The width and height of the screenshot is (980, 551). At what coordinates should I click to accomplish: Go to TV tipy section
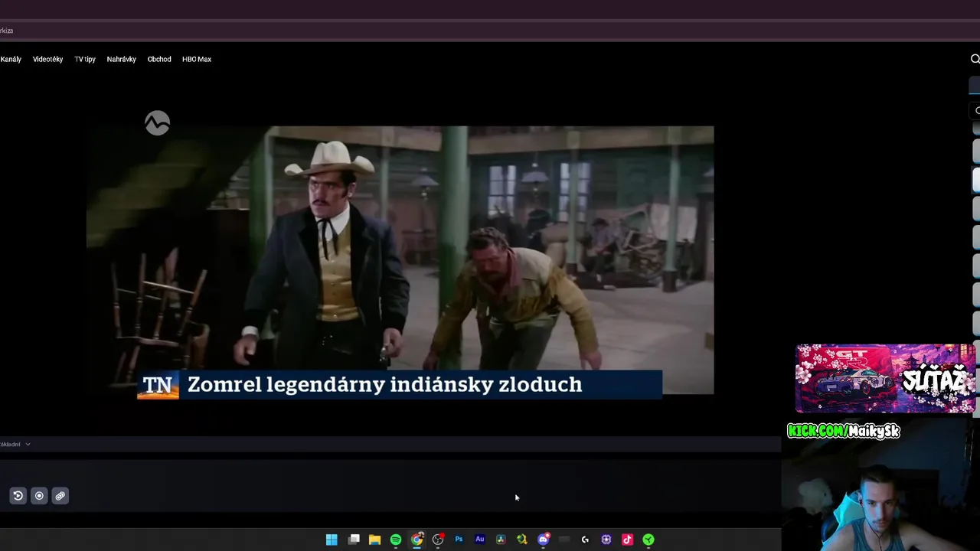(x=85, y=59)
